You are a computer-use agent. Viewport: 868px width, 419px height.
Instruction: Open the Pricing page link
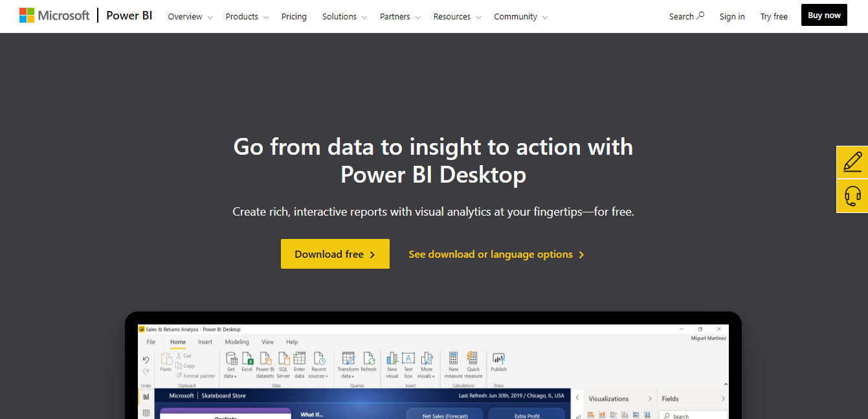pyautogui.click(x=294, y=17)
